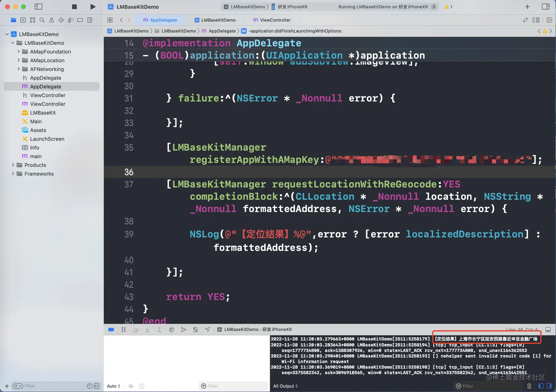Collapse the LMBaseKitDemo project root
Screen dimensions: 556x392
pyautogui.click(x=7, y=34)
